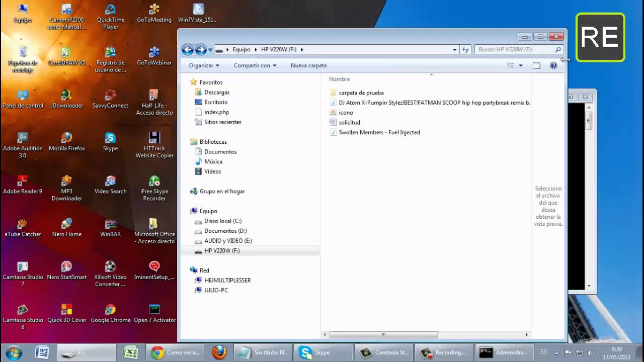Open SavvyConnect desktop icon
The width and height of the screenshot is (644, 362).
pyautogui.click(x=110, y=99)
